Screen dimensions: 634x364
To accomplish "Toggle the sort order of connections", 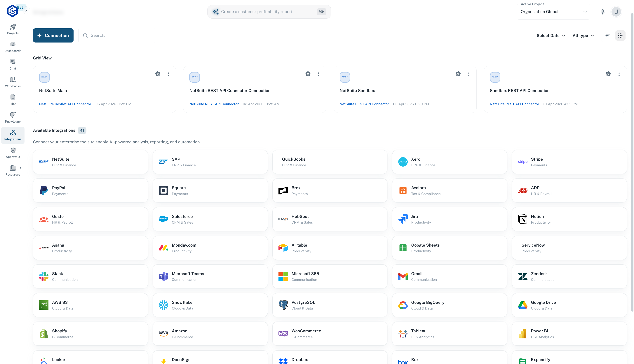I will point(607,35).
